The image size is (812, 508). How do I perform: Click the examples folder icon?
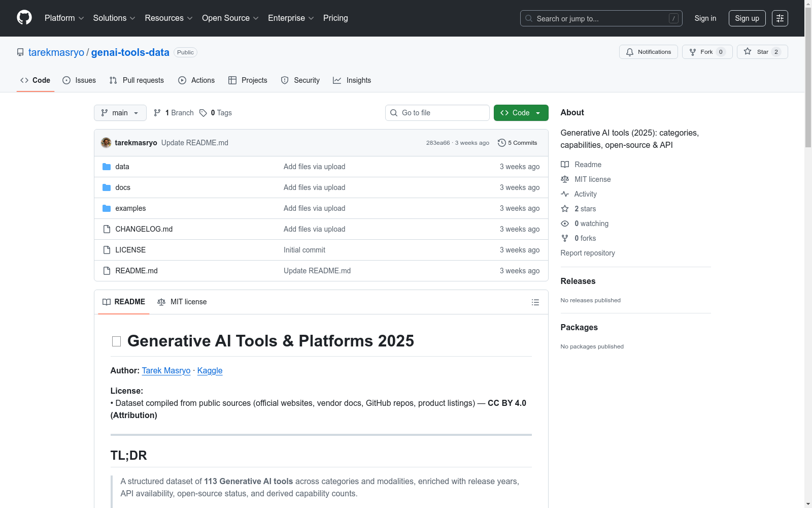pyautogui.click(x=107, y=208)
